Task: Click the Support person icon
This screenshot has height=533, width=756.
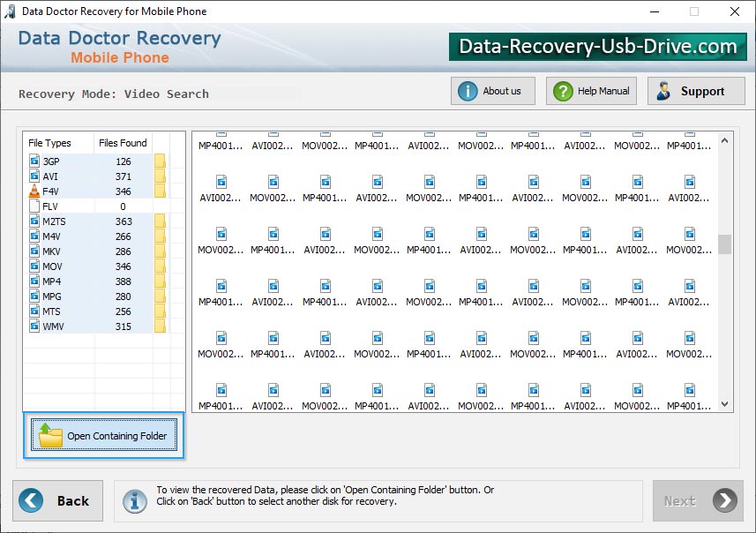Action: coord(663,91)
